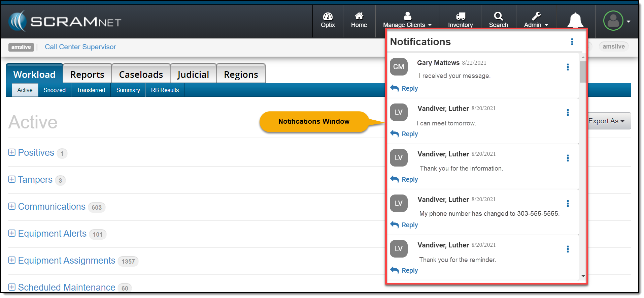Click the GM avatar for Gary Mattews
Image resolution: width=644 pixels, height=298 pixels.
coord(399,67)
